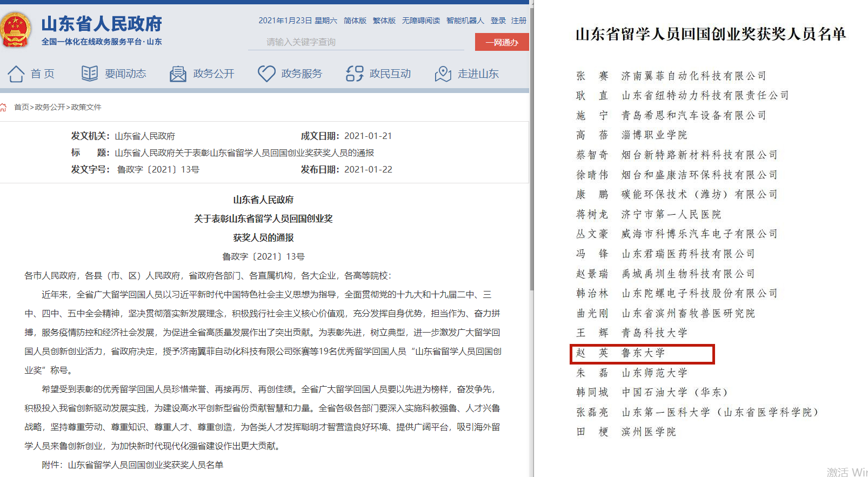The height and width of the screenshot is (477, 868).
Task: Click the 登录 link
Action: pos(498,21)
